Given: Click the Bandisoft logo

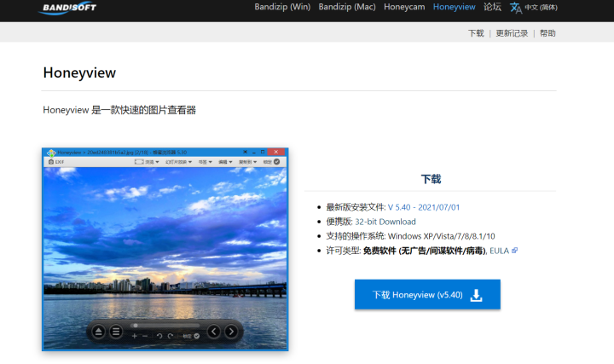Looking at the screenshot, I should point(67,8).
